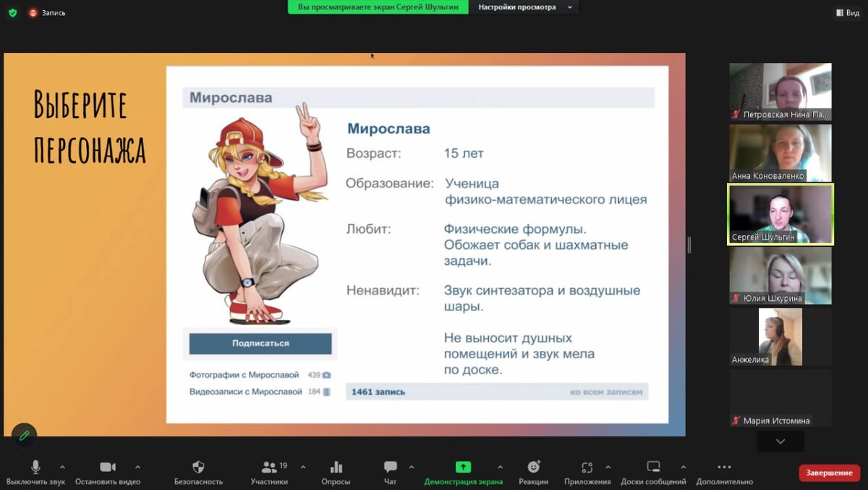868x490 pixels.
Task: Open the Настройки просмотра menu
Action: [524, 7]
